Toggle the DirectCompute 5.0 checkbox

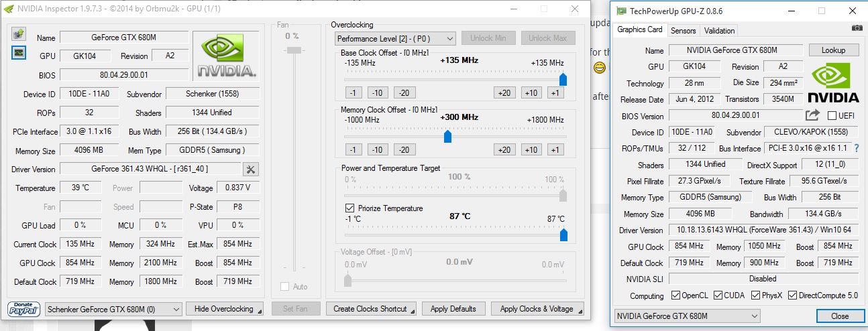792,295
